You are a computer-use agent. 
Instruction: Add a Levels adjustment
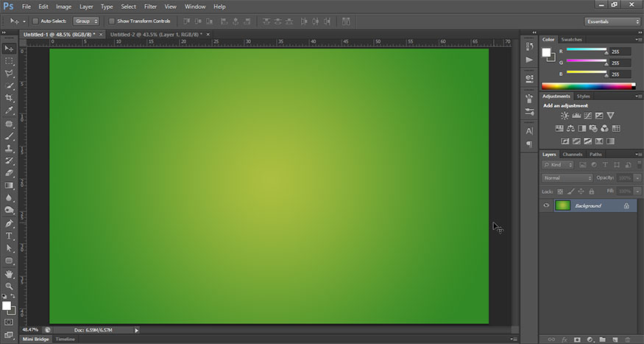[576, 116]
